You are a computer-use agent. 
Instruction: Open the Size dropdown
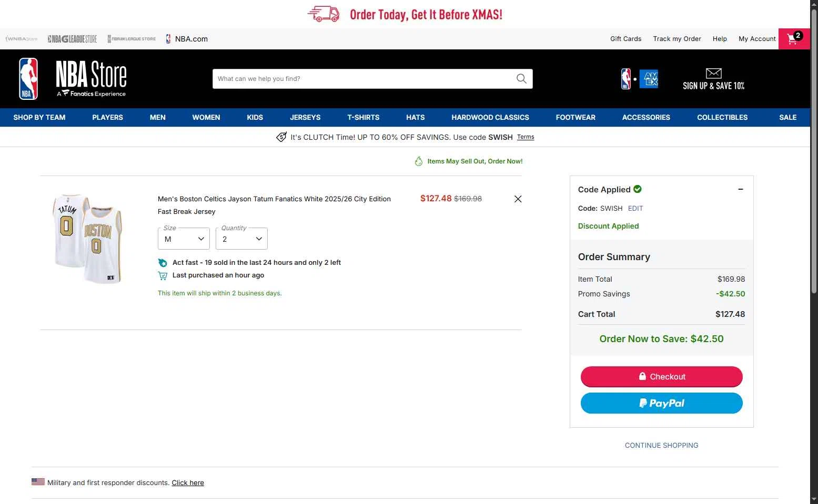point(184,239)
